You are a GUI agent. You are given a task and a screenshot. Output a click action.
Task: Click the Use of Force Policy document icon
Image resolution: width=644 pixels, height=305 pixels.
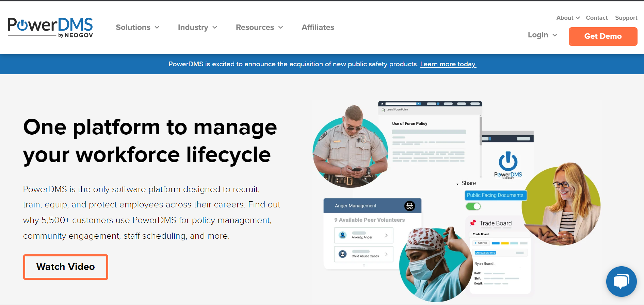[x=383, y=110]
